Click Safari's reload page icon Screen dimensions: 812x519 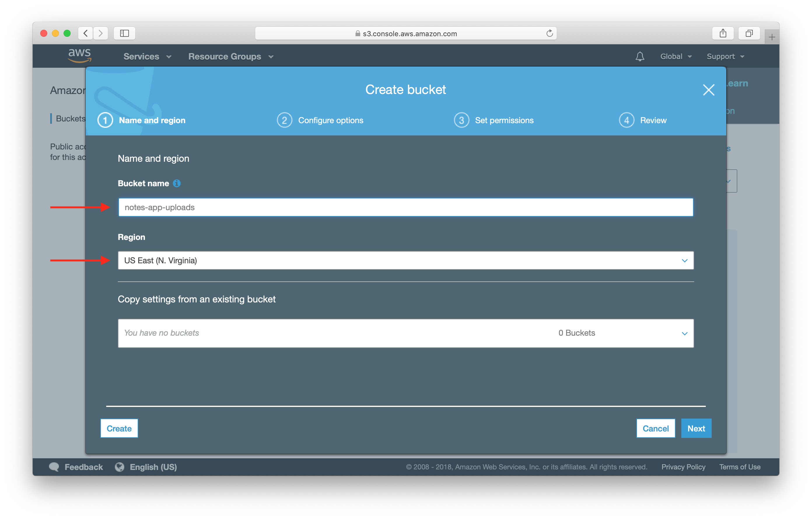coord(549,33)
